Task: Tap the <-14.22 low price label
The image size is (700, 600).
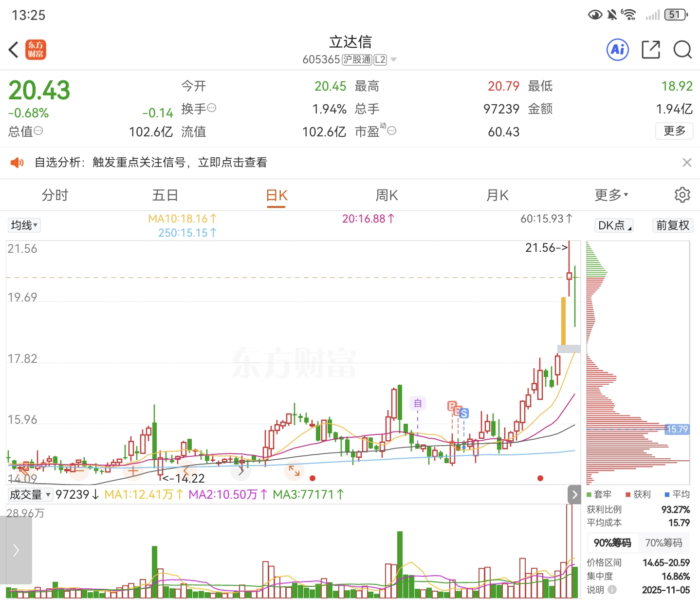Action: (x=183, y=478)
